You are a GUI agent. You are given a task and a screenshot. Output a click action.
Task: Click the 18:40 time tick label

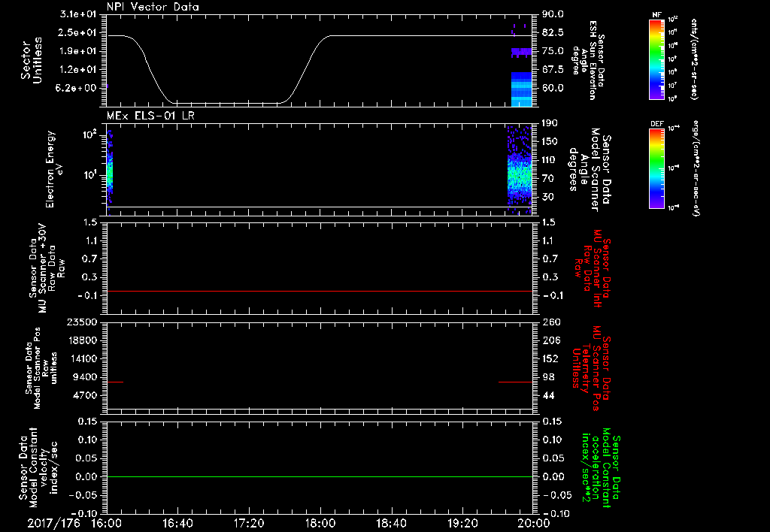[x=391, y=523]
